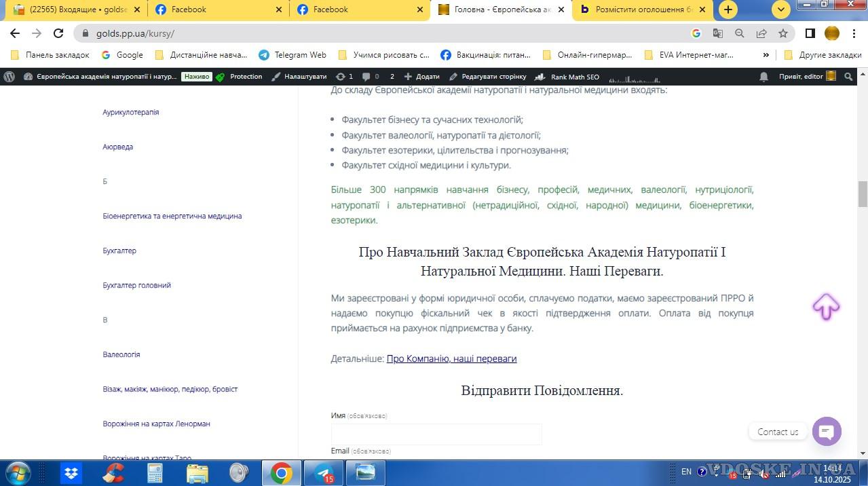This screenshot has width=868, height=486.
Task: Click the Google Translate icon in address bar
Action: (717, 33)
